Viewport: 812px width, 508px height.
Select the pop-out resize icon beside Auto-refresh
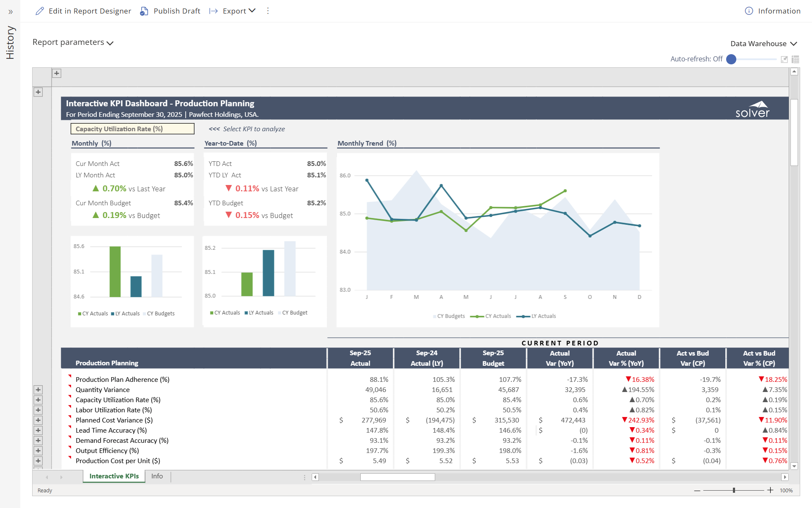[x=784, y=59]
